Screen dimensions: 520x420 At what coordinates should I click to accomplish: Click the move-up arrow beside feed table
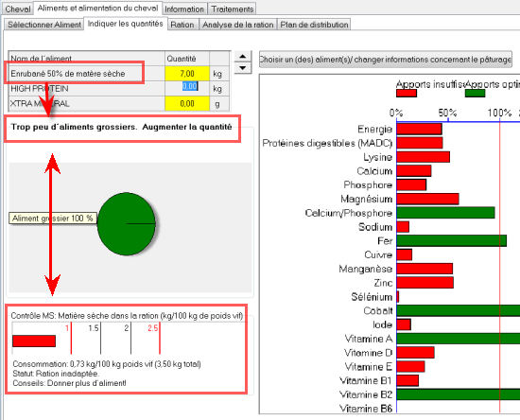243,57
